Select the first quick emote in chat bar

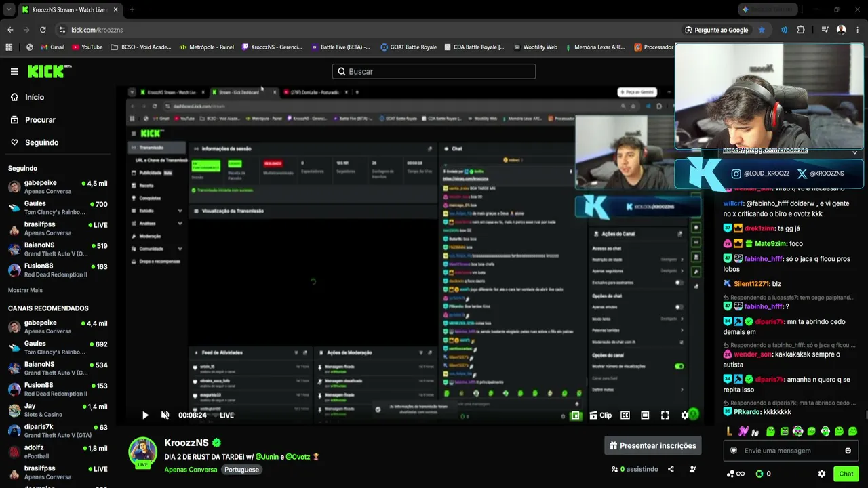(729, 431)
